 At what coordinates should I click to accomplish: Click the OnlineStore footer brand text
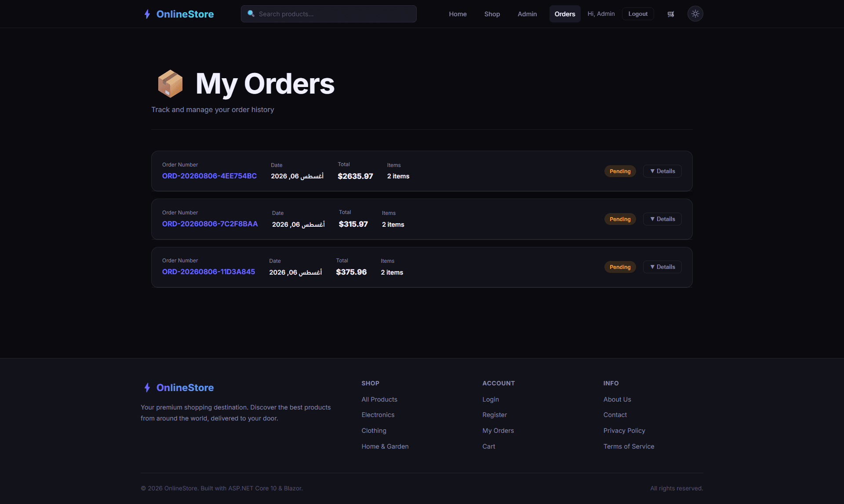click(x=185, y=388)
